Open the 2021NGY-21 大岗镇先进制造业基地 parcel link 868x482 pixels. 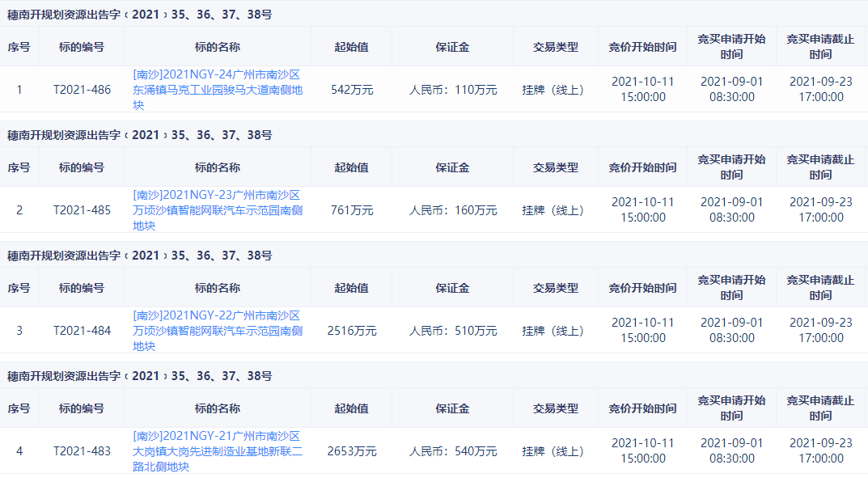pos(218,451)
